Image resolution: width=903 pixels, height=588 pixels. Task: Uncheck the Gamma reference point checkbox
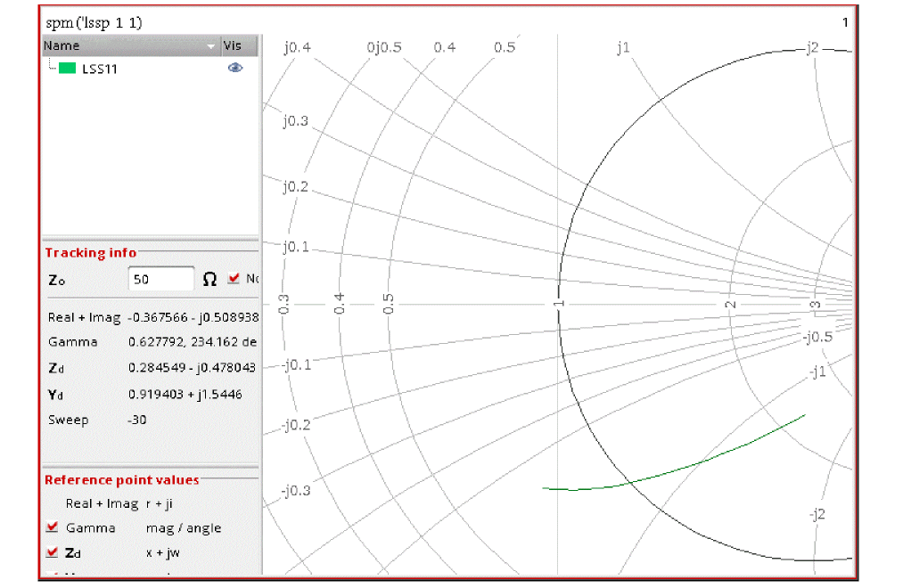(x=53, y=527)
